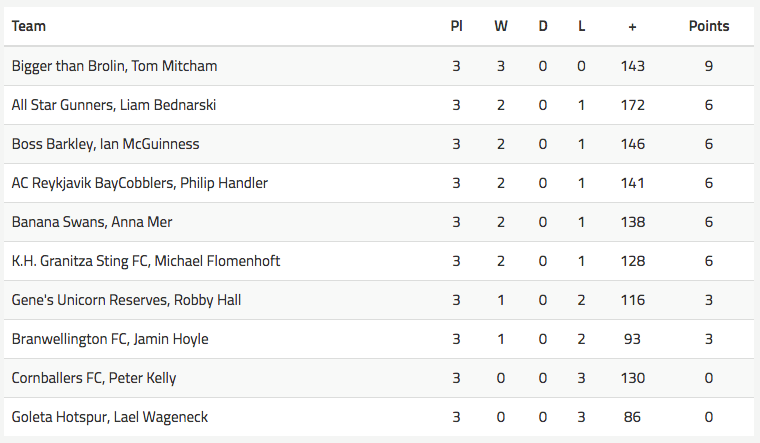
Task: Click the 9 points value for Bigger than Brolin
Action: (x=709, y=66)
